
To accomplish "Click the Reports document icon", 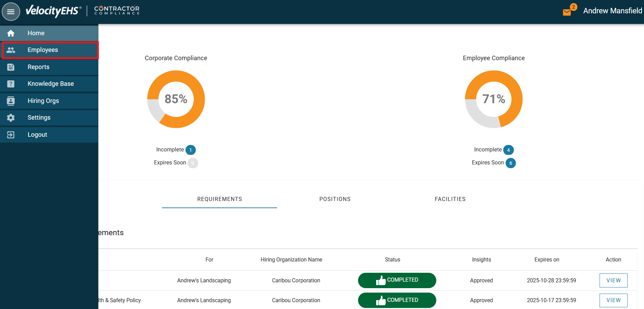I will 11,67.
